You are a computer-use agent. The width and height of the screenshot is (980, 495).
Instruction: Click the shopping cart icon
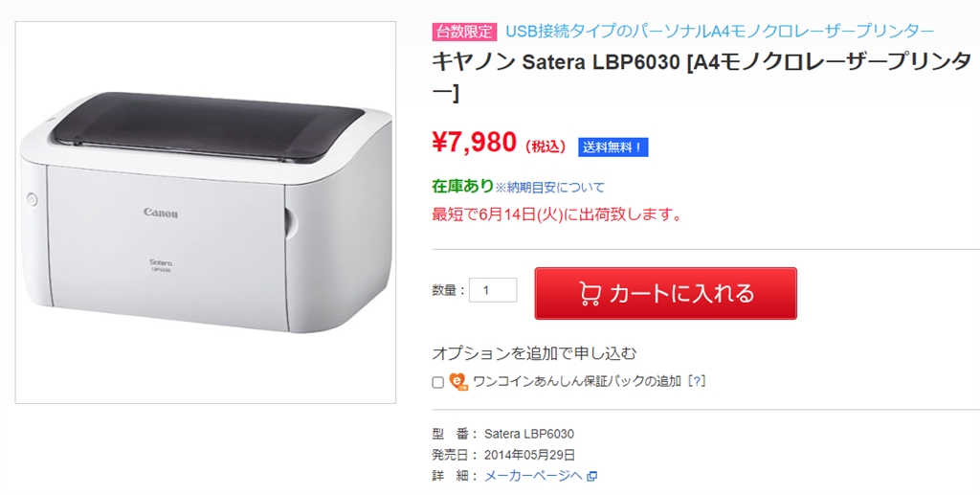click(x=590, y=293)
